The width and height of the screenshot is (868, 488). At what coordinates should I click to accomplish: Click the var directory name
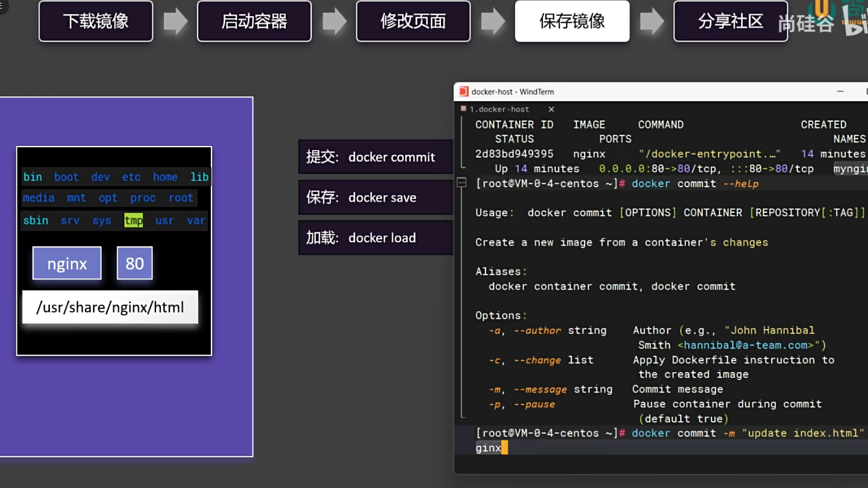pos(196,220)
